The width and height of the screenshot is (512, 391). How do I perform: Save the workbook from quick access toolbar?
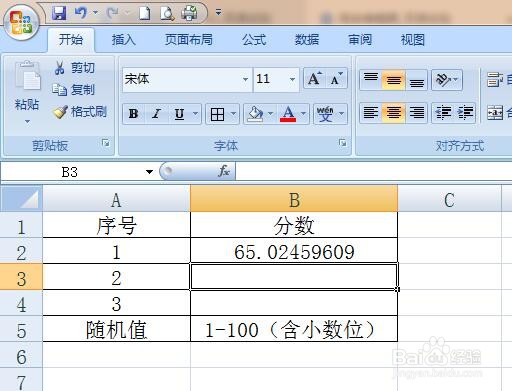(x=59, y=13)
